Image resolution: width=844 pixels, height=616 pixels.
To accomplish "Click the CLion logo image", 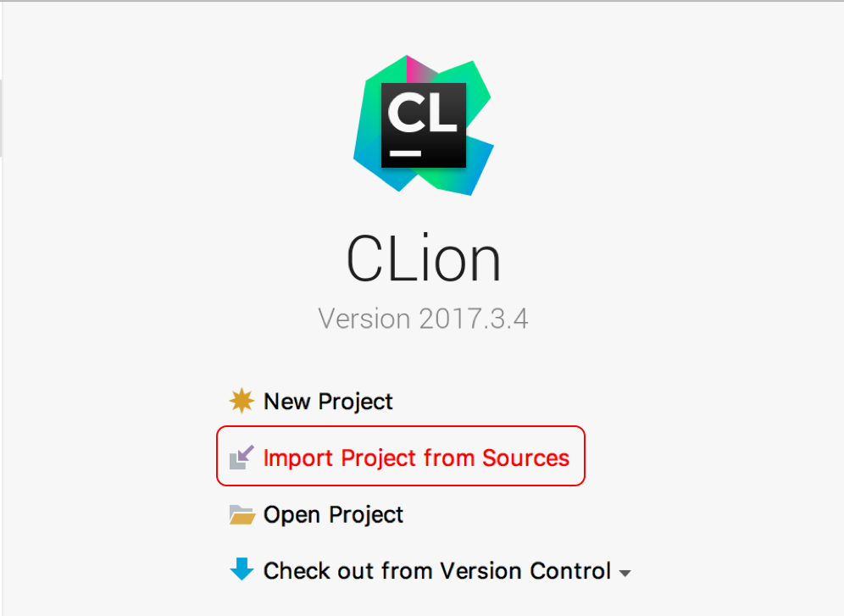I will coord(423,125).
